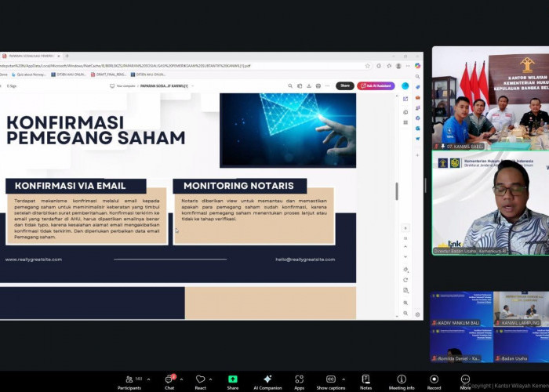Click the zoom out magnifier in PDF panel
549x392 pixels.
[x=405, y=314]
